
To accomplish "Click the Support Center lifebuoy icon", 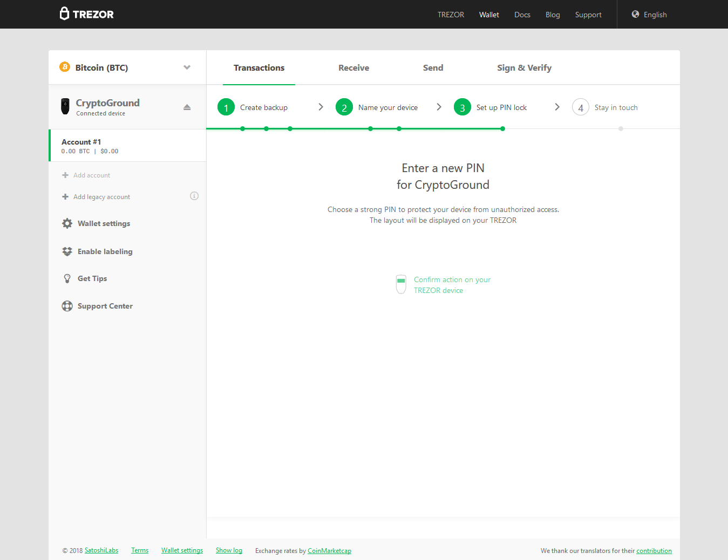I will tap(67, 306).
